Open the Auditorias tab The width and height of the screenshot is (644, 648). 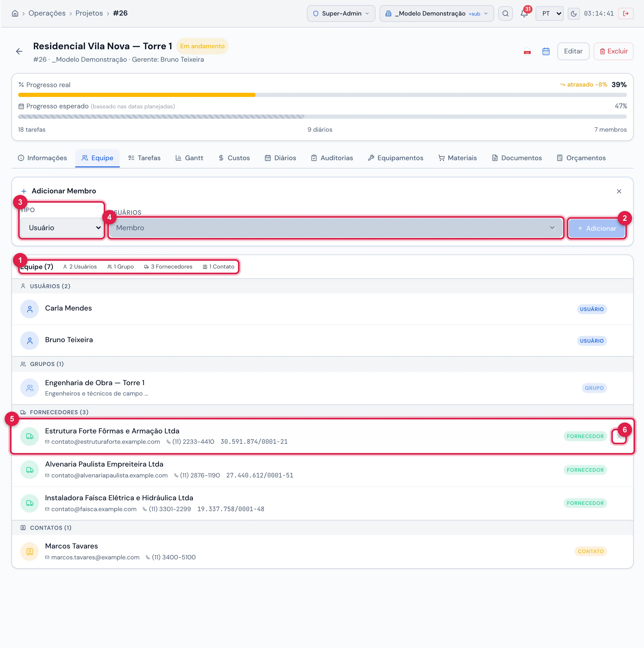(332, 158)
